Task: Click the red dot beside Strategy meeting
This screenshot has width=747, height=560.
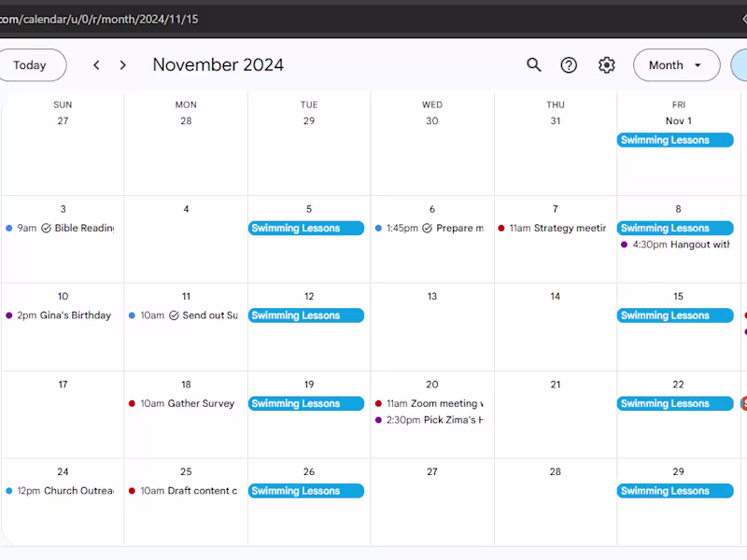Action: pyautogui.click(x=500, y=228)
